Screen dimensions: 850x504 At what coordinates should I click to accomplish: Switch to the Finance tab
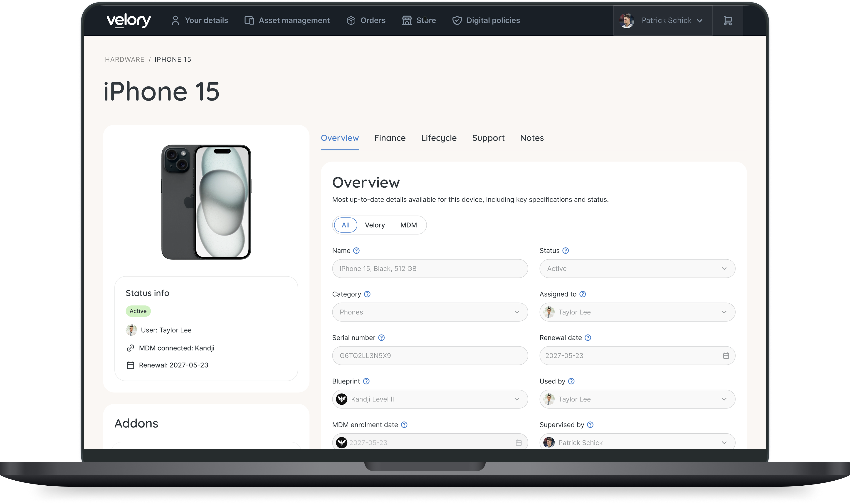tap(390, 138)
